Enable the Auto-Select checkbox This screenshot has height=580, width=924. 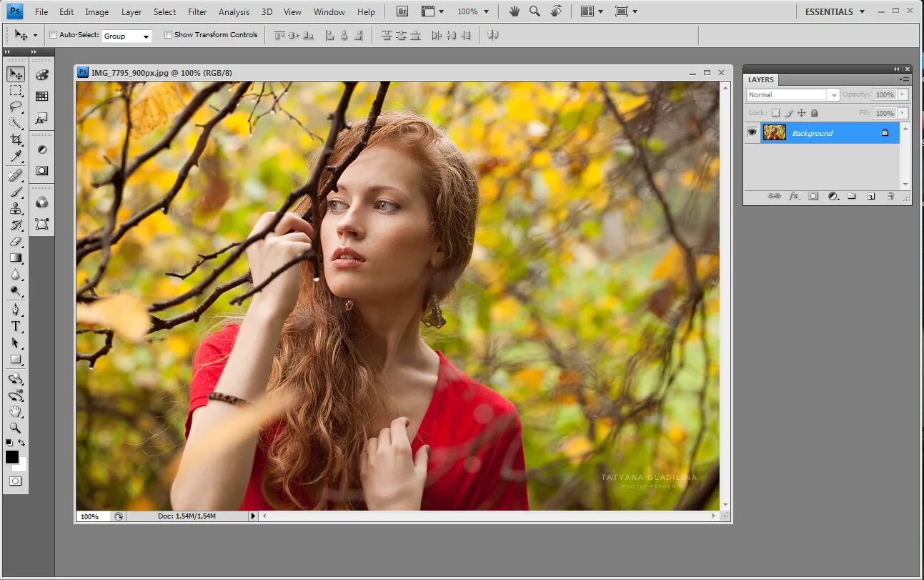pyautogui.click(x=54, y=35)
